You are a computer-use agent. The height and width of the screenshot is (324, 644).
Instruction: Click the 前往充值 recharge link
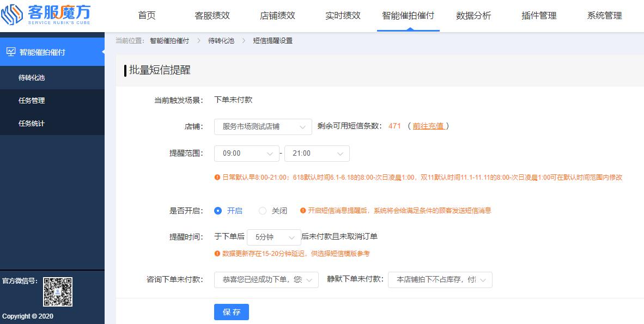click(x=428, y=126)
